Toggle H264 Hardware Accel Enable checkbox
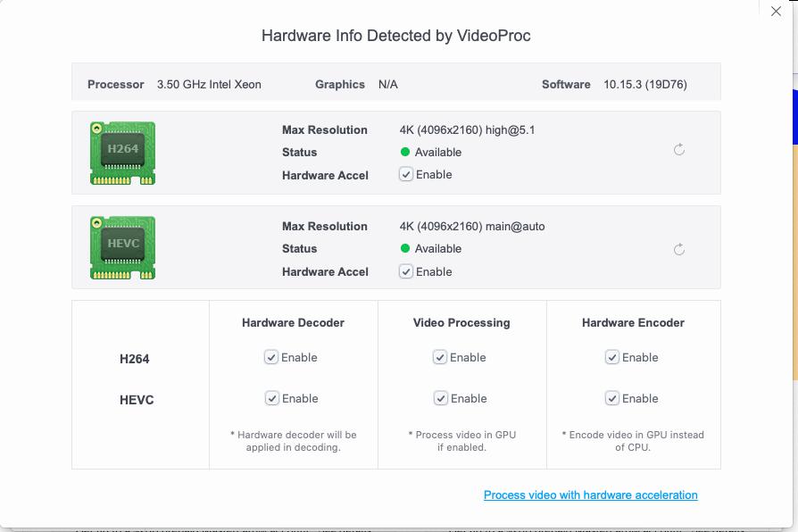The height and width of the screenshot is (532, 798). point(406,175)
